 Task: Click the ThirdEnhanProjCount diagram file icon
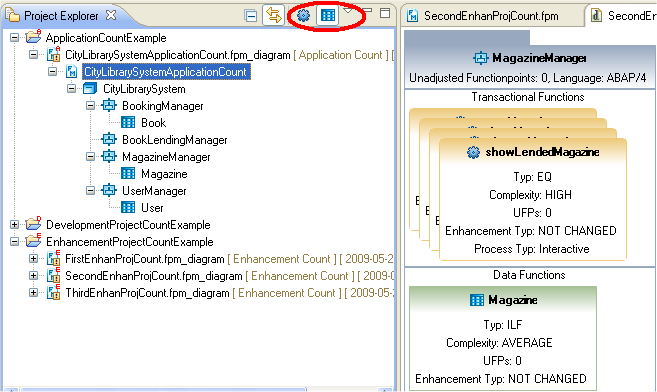pos(53,292)
